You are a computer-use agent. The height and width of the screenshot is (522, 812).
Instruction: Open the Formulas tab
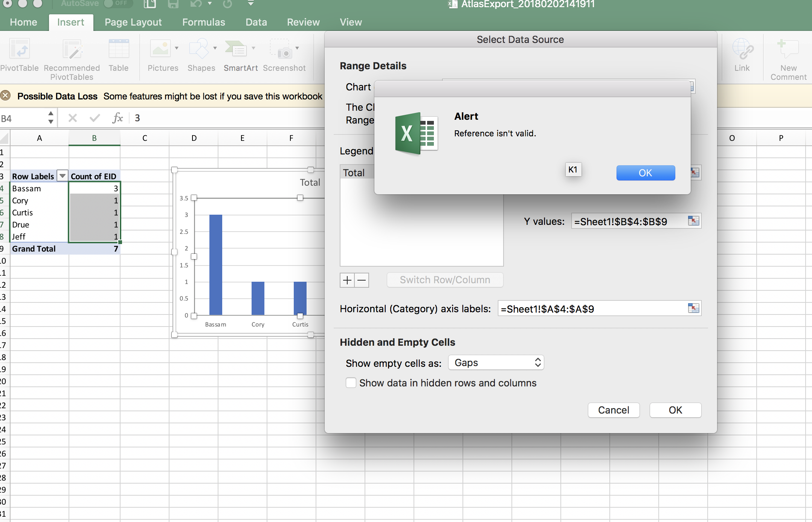204,22
